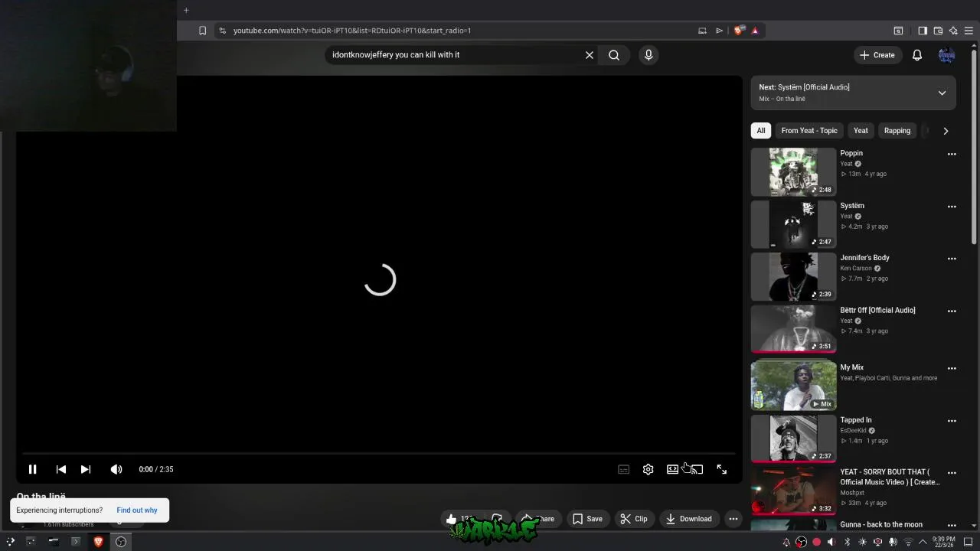The image size is (980, 551).
Task: Open Poppin video thumbnail
Action: [793, 172]
